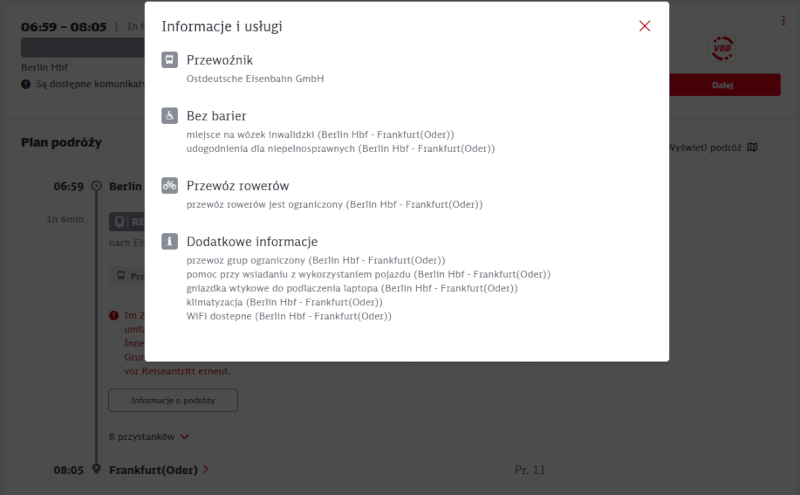Screen dimensions: 800x495
Task: Click the VBB logo icon
Action: (722, 48)
